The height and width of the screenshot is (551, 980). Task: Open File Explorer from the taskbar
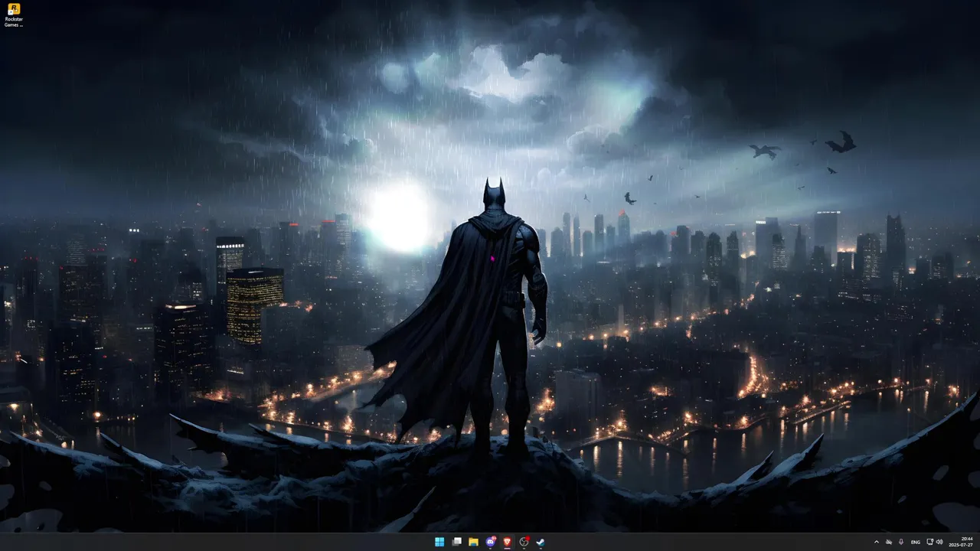pyautogui.click(x=473, y=542)
